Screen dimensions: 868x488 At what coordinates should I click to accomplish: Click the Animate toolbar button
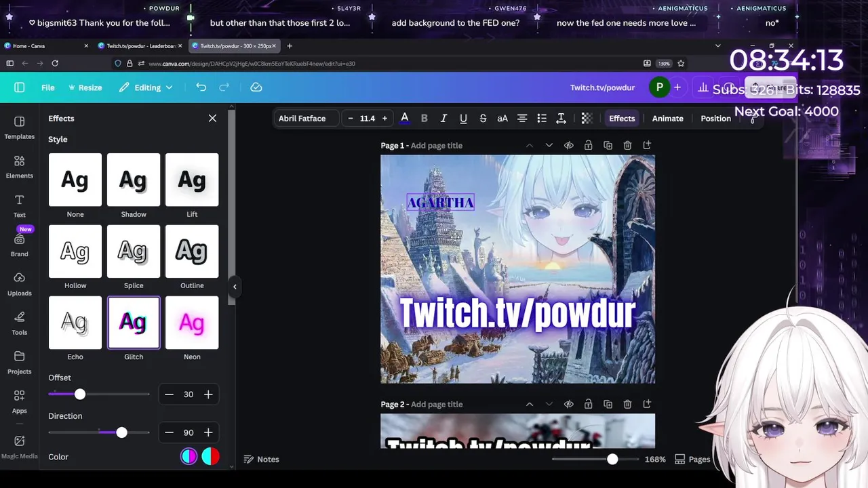point(667,118)
